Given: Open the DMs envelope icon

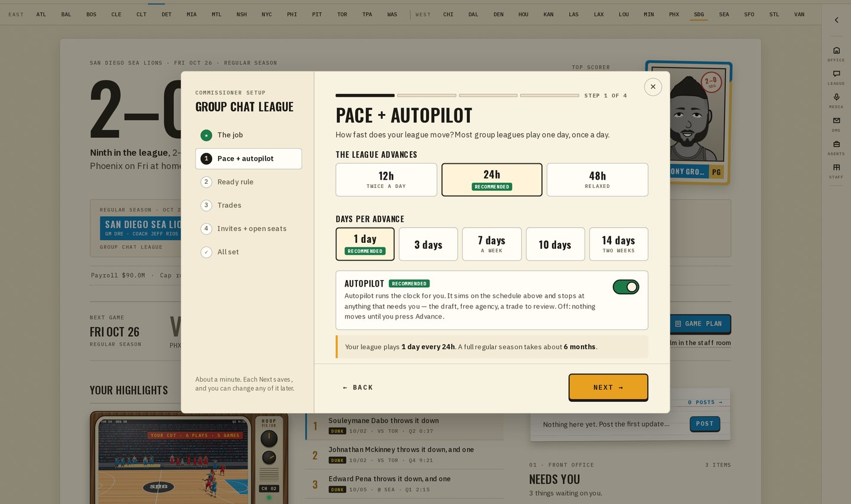Looking at the screenshot, I should pos(836,124).
